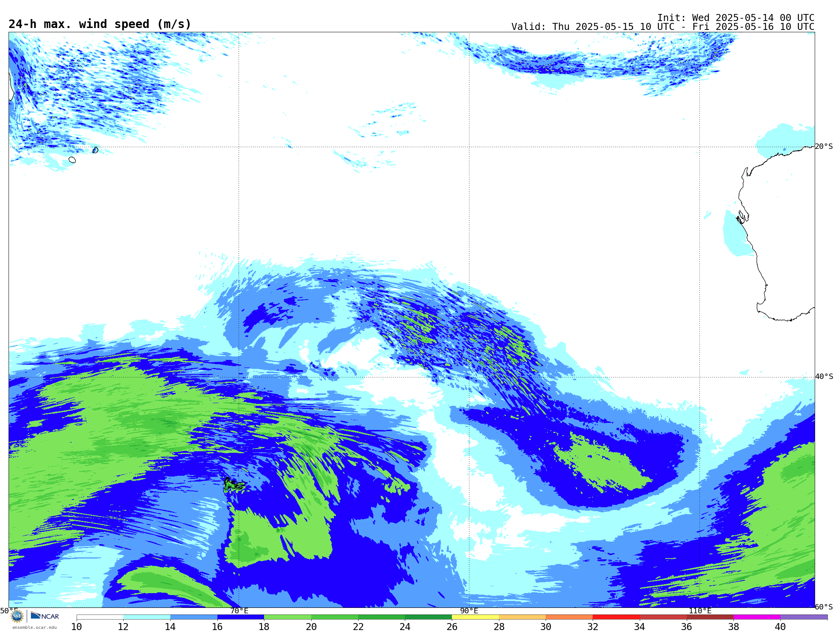The image size is (840, 632).
Task: Select the light cyan 12-14 m/s swatch
Action: click(x=147, y=617)
